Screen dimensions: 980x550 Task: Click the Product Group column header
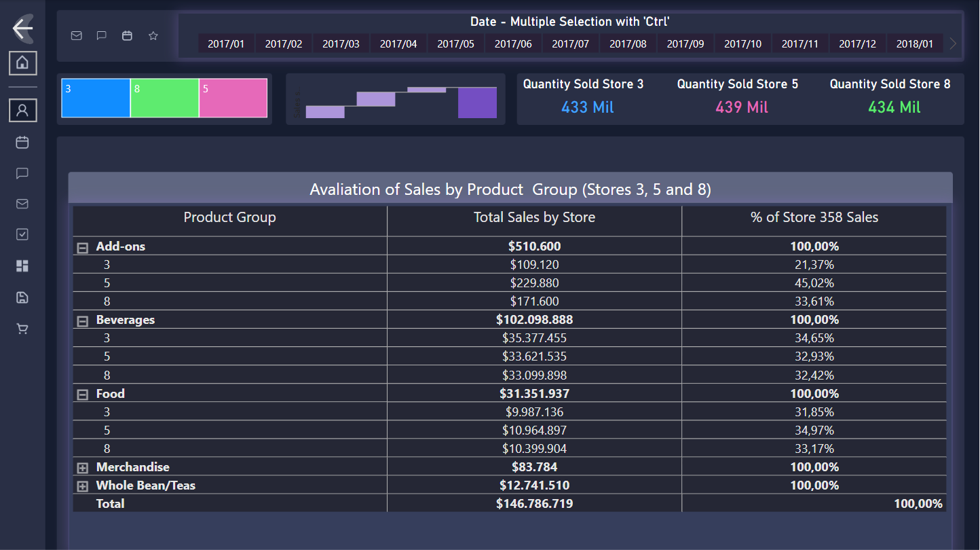229,218
